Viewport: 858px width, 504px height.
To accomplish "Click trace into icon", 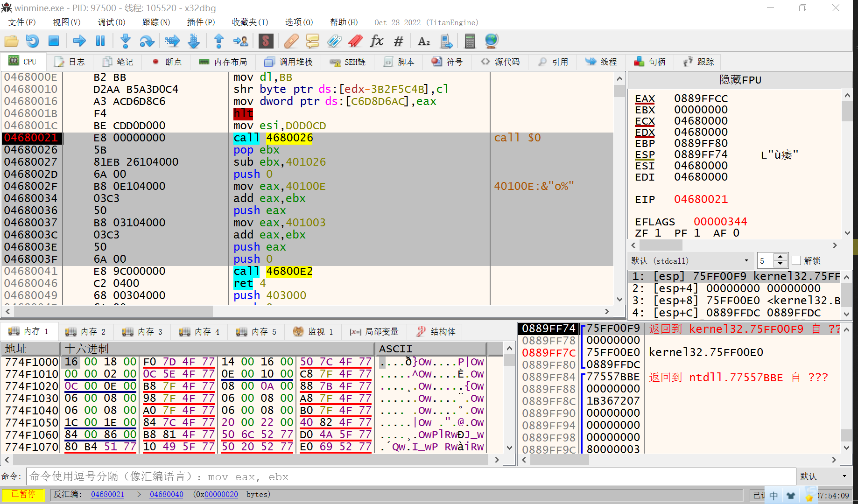I will (172, 41).
